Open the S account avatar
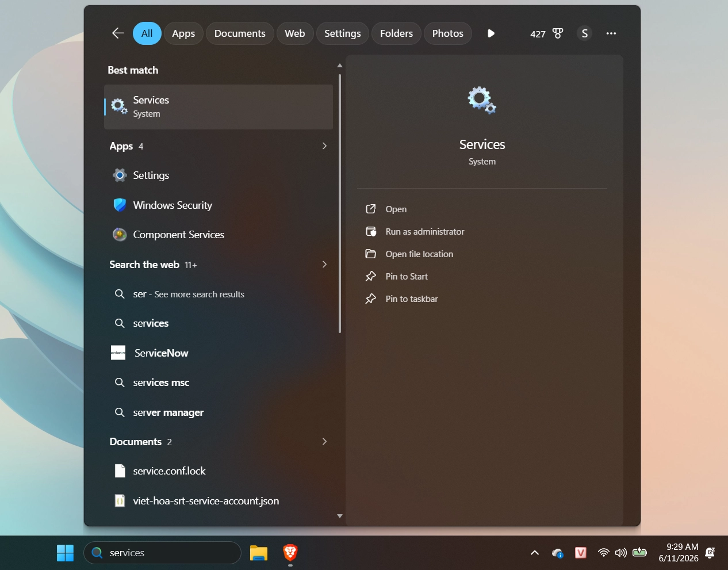The width and height of the screenshot is (728, 570). [x=584, y=33]
